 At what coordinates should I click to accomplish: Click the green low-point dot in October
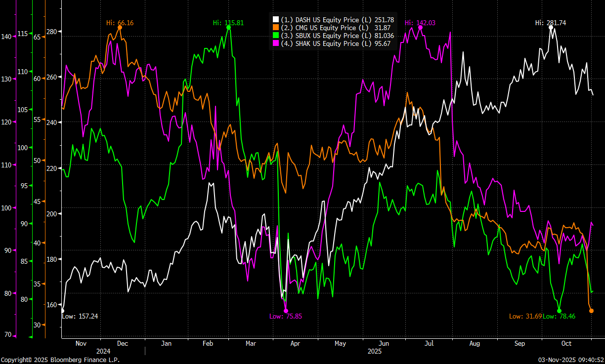coord(559,311)
